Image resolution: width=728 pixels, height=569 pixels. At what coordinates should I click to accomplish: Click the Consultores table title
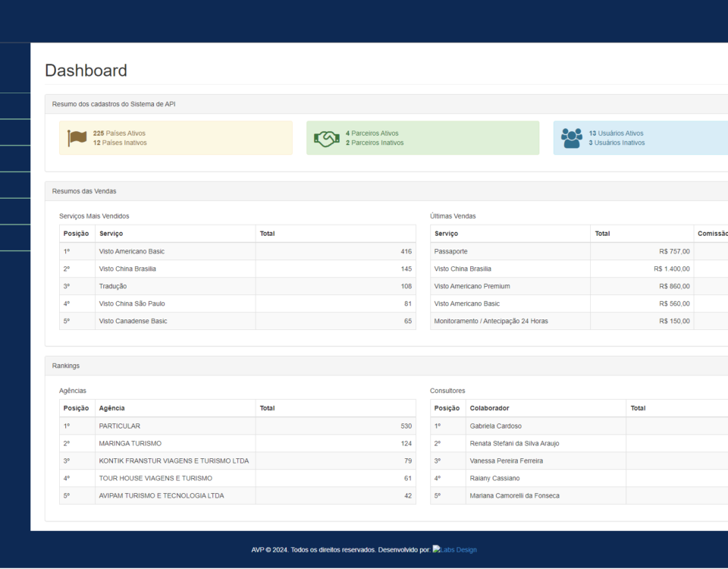pyautogui.click(x=447, y=391)
